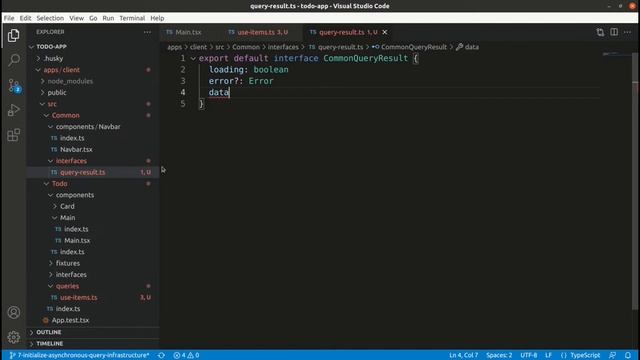Viewport: 640px width, 360px height.
Task: Open Source Control view icon
Action: [x=13, y=86]
